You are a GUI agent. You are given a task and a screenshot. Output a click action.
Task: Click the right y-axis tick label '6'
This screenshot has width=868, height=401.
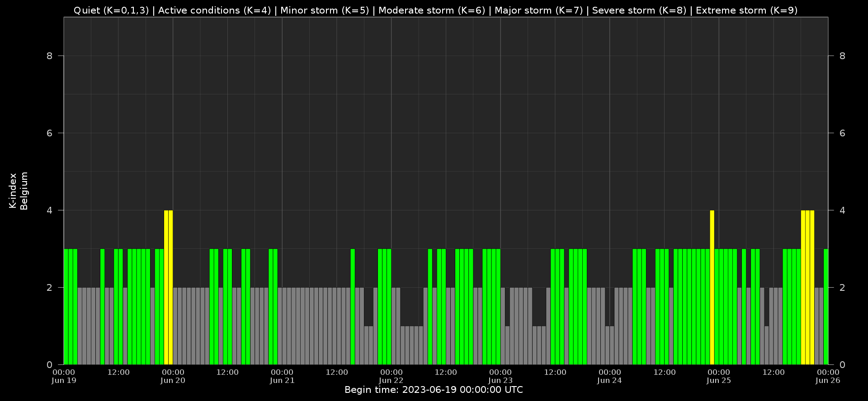(842, 133)
